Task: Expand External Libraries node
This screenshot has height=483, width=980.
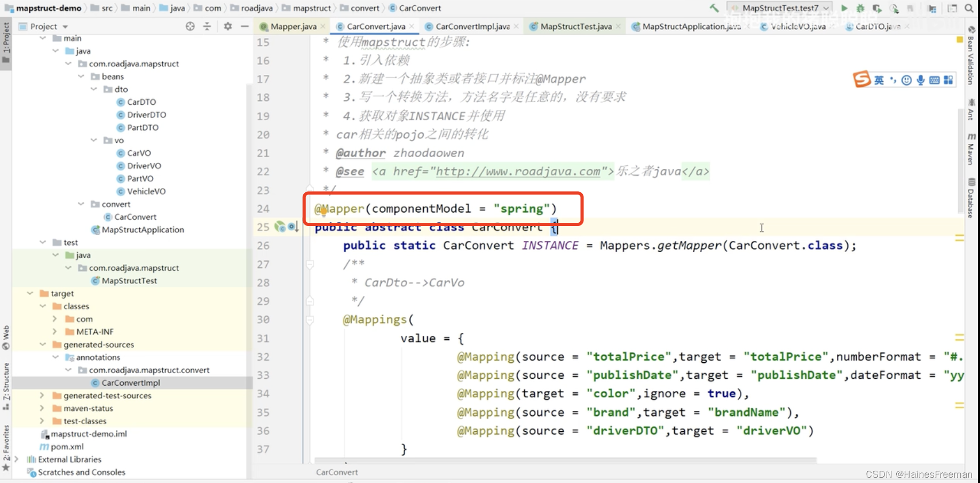Action: [17, 459]
